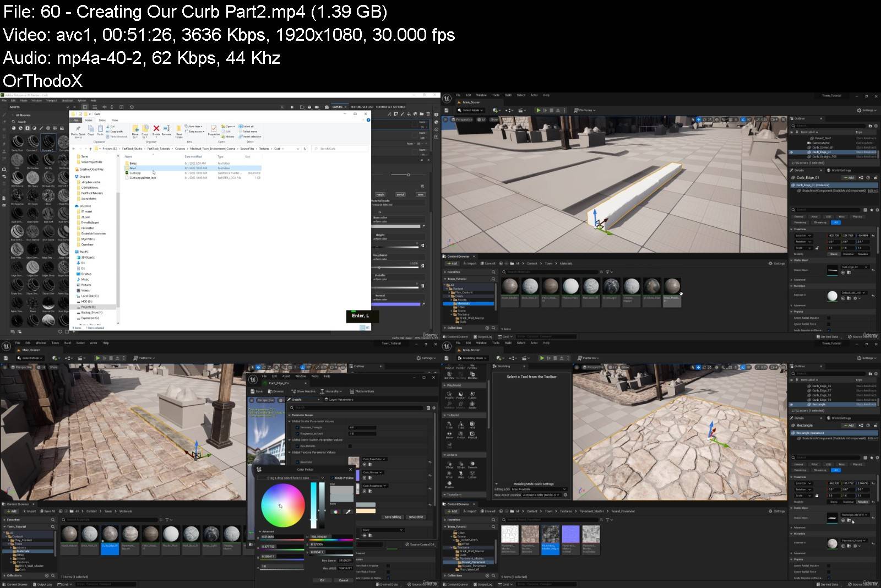The image size is (881, 588).
Task: Open the Modeling Mode dropdown
Action: click(x=473, y=358)
